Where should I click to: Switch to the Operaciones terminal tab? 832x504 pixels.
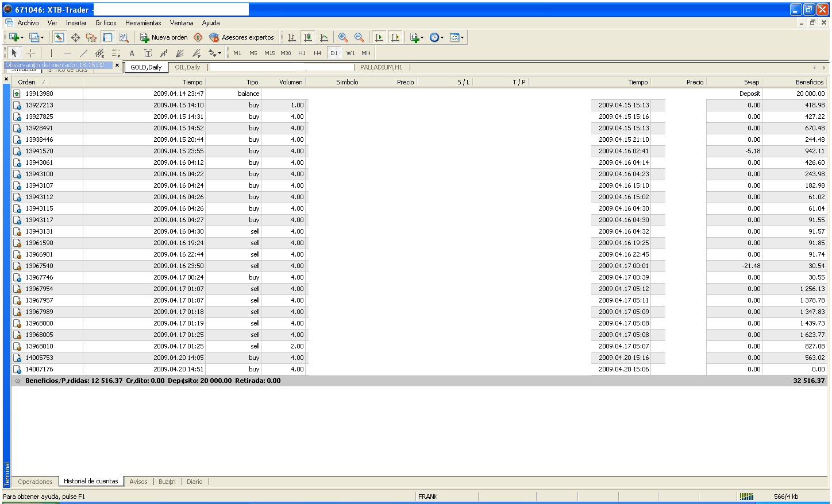point(35,482)
